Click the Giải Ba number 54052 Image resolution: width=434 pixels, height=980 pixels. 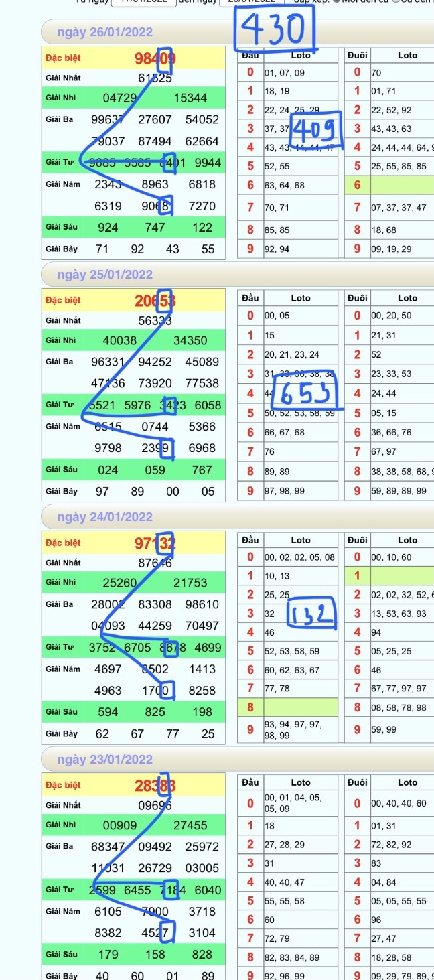202,120
